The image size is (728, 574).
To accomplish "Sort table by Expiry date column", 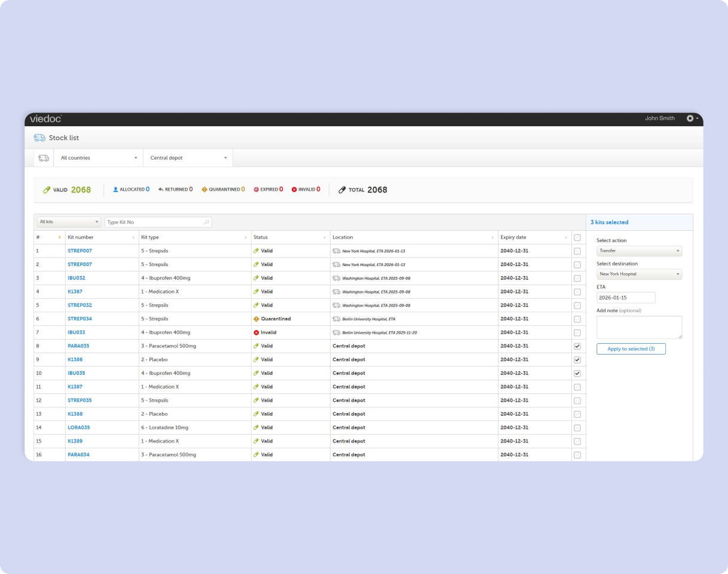I will [534, 237].
